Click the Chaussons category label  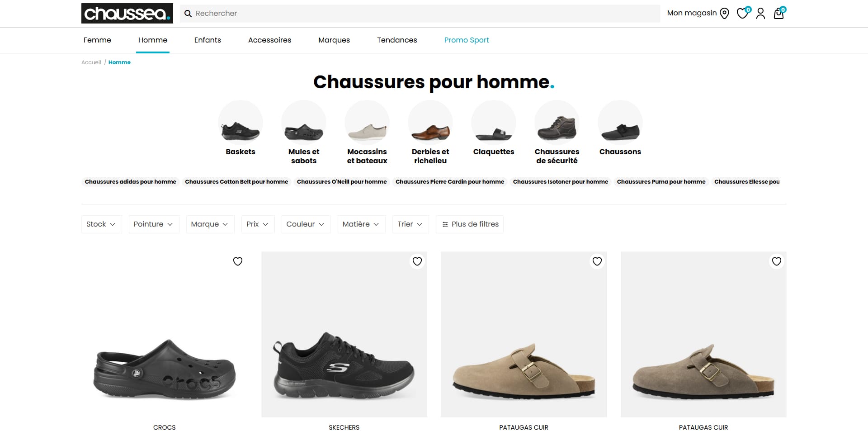(x=620, y=152)
